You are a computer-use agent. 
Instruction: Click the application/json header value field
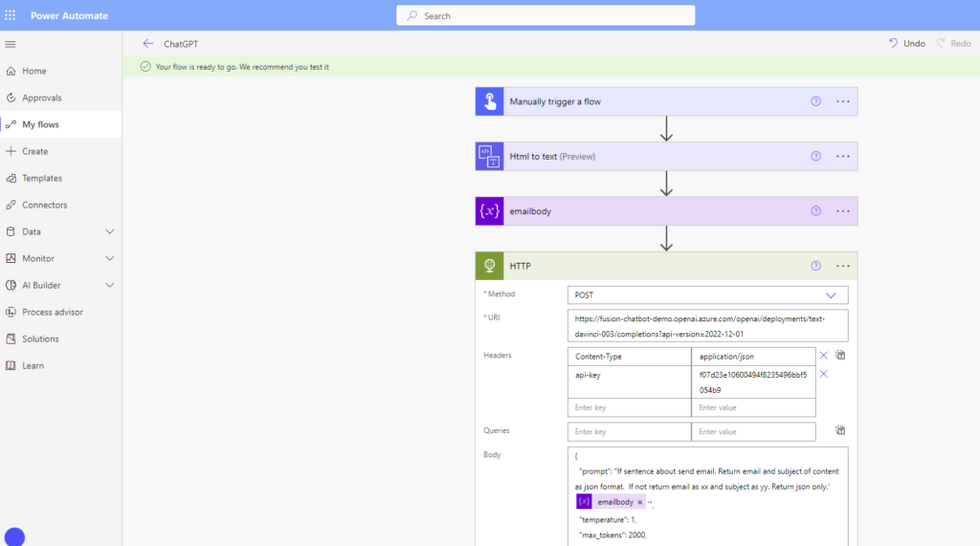753,356
